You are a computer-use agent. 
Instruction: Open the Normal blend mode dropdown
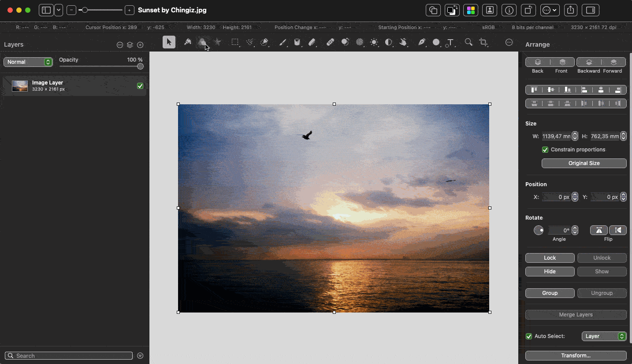[28, 62]
